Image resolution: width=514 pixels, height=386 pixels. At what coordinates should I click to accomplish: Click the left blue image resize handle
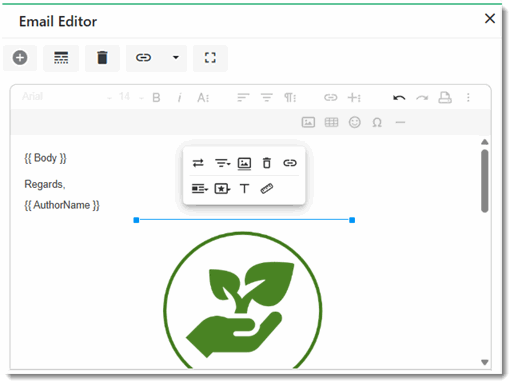pos(136,220)
